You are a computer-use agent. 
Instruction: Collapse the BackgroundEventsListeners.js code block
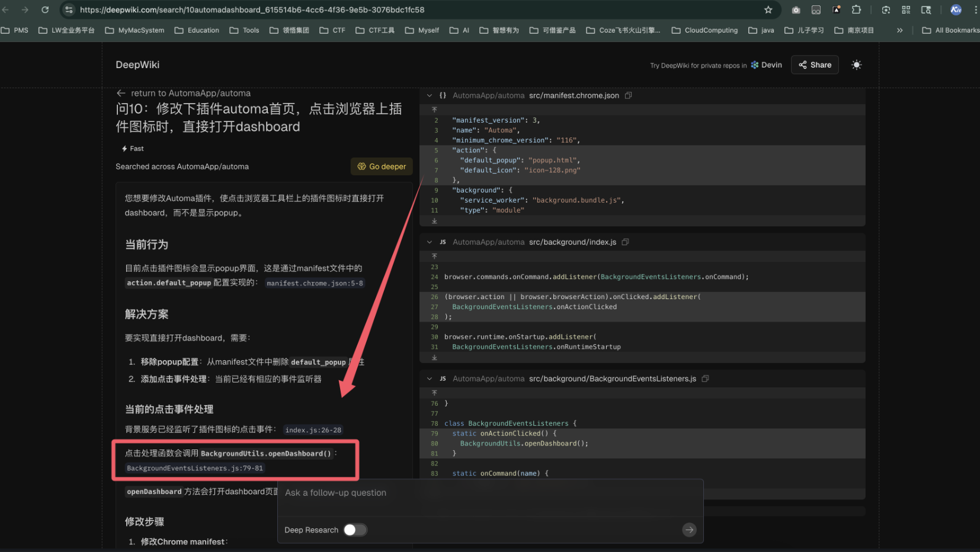tap(430, 378)
